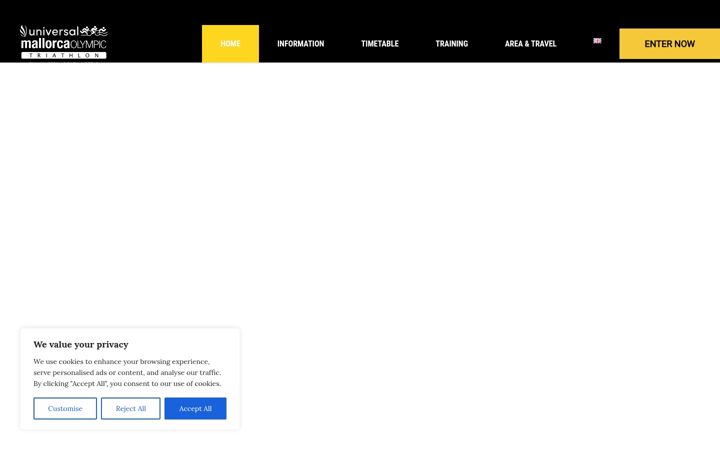Click the "We value your privacy" heading
Screen dimensions: 720x450
pyautogui.click(x=81, y=344)
